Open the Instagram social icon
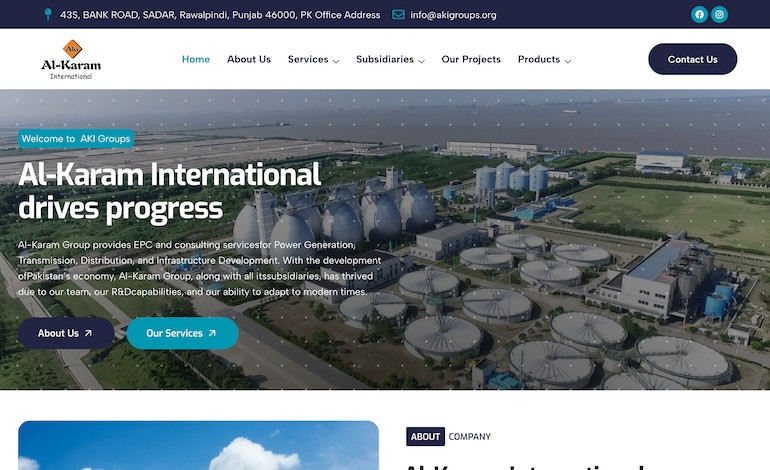The image size is (770, 470). click(719, 14)
